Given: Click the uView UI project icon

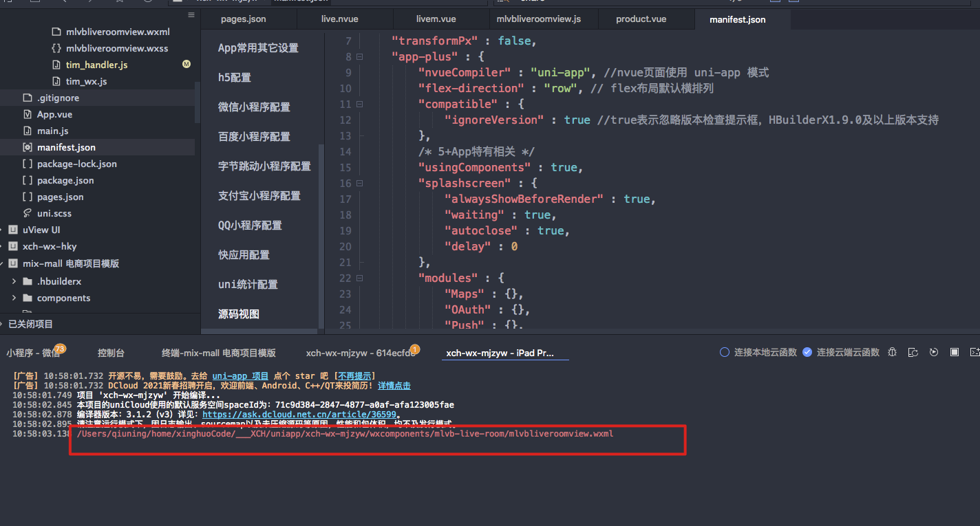Looking at the screenshot, I should [13, 230].
